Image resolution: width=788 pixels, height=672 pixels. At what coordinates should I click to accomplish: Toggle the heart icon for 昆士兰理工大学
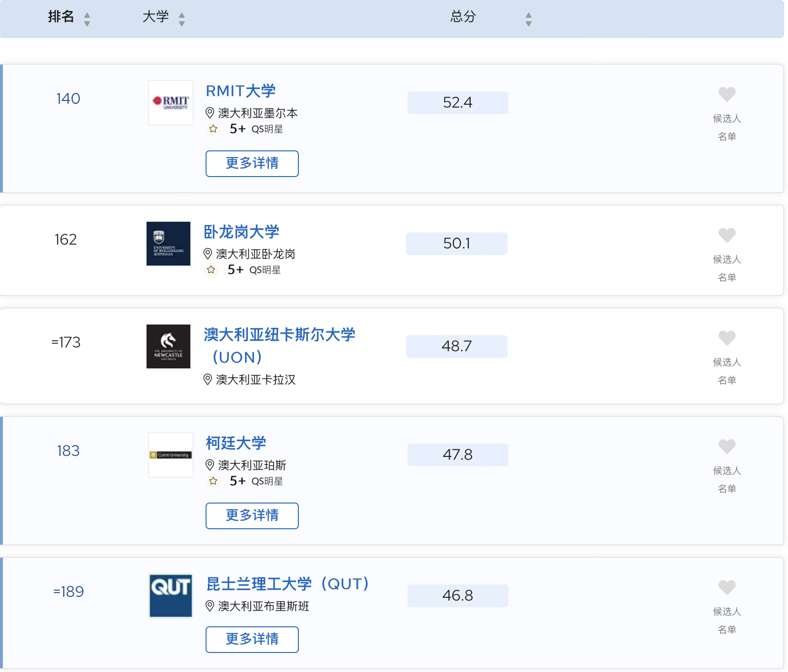(727, 587)
